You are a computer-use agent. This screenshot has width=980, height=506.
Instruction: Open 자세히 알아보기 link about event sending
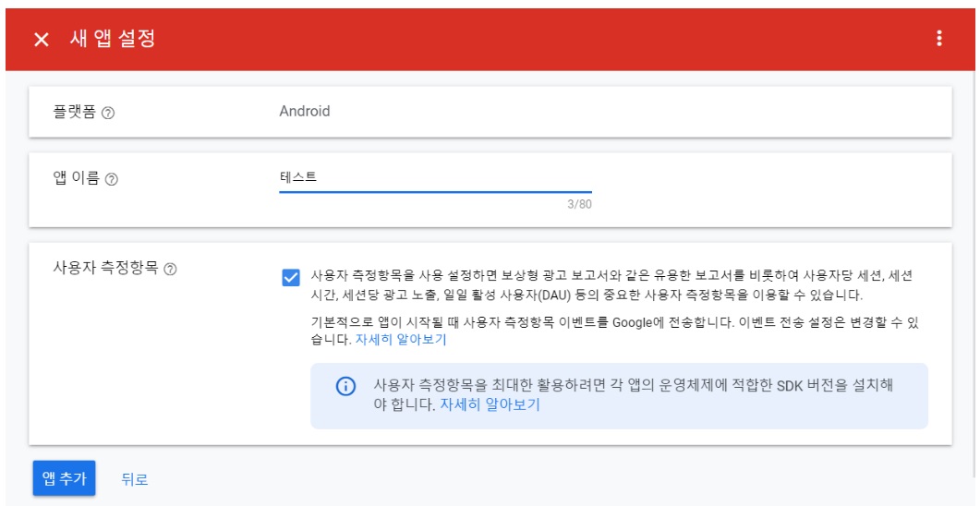[401, 340]
